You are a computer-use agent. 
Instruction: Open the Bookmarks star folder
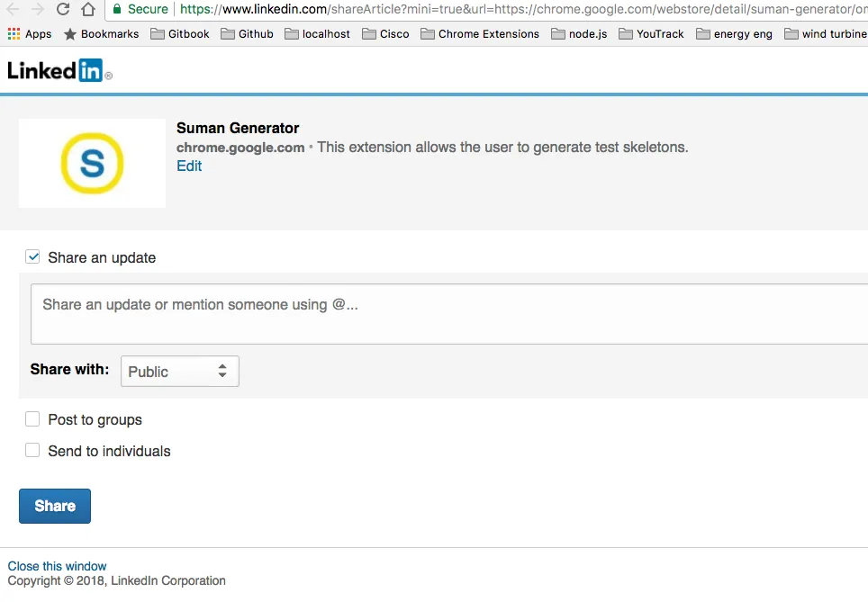[102, 34]
